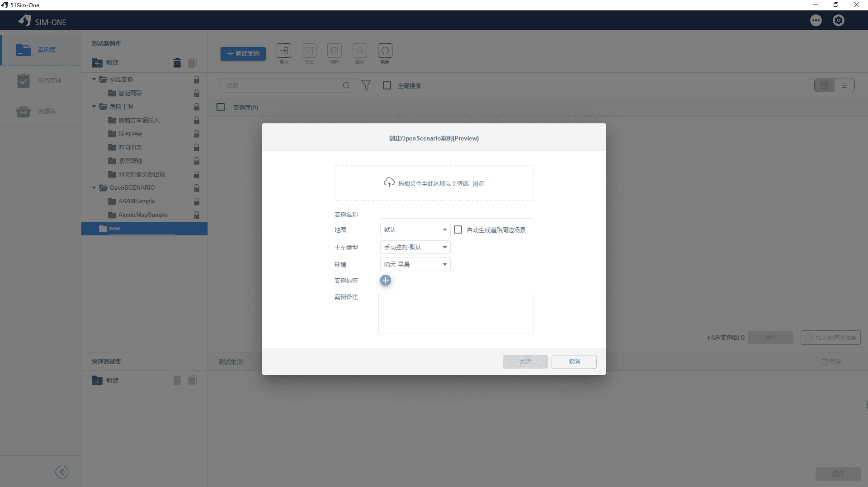This screenshot has height=487, width=868.
Task: Click the new folder icon in 测试案例库
Action: point(97,63)
